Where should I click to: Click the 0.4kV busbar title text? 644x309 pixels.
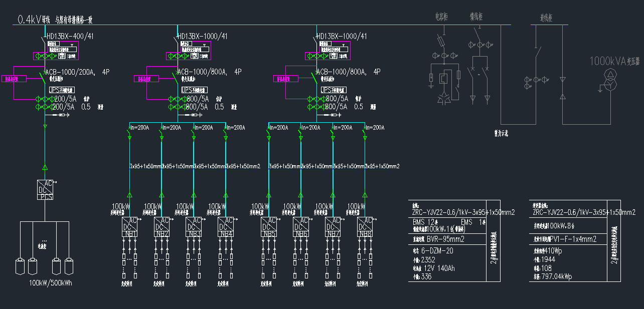[x=55, y=20]
